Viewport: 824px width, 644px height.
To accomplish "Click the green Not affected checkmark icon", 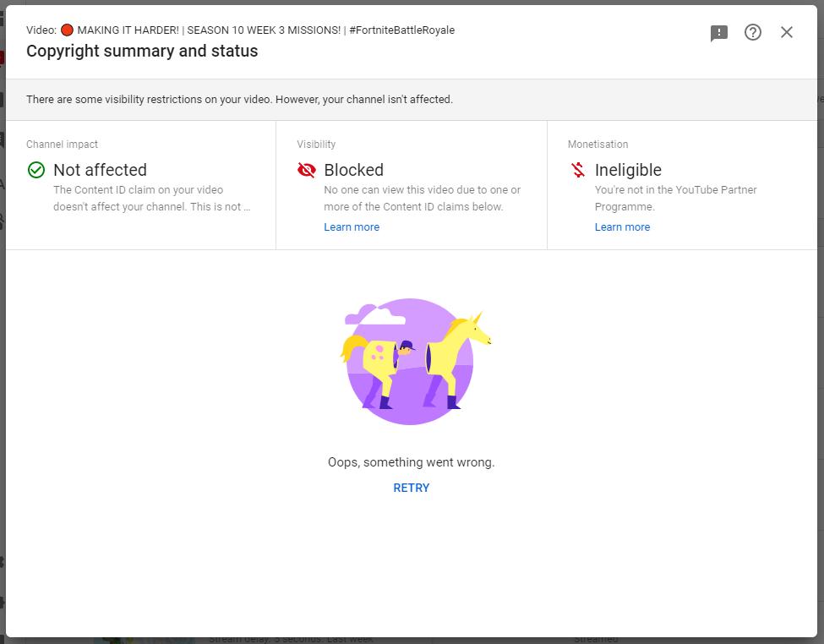I will pyautogui.click(x=36, y=170).
